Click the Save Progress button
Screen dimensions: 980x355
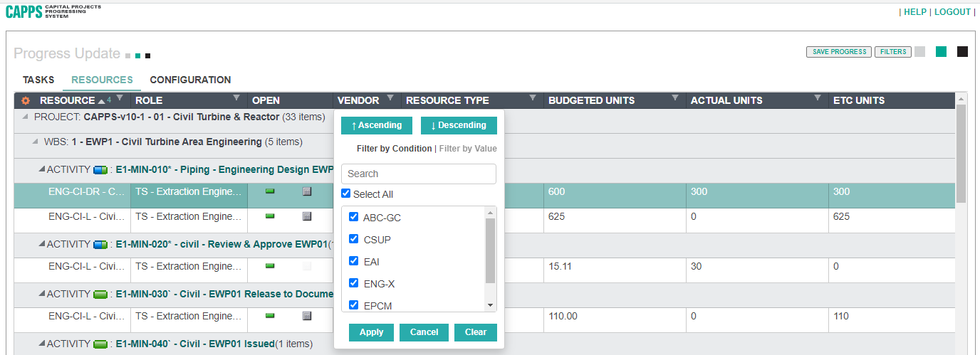click(839, 52)
